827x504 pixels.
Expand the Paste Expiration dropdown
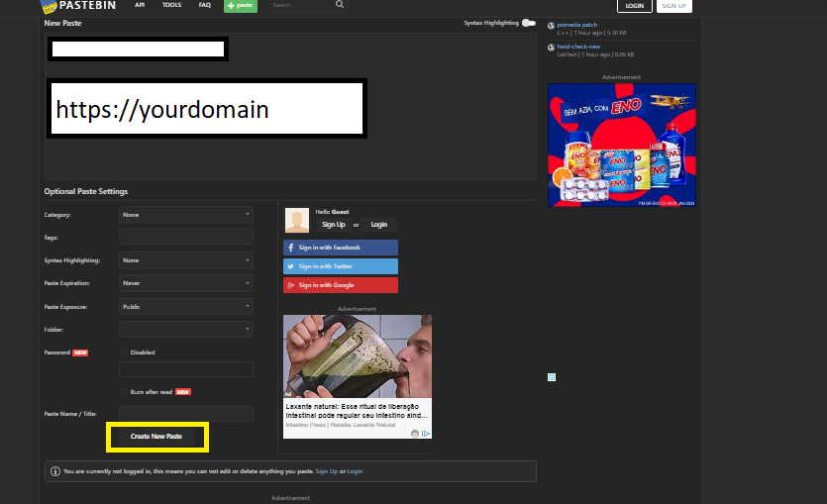point(185,283)
